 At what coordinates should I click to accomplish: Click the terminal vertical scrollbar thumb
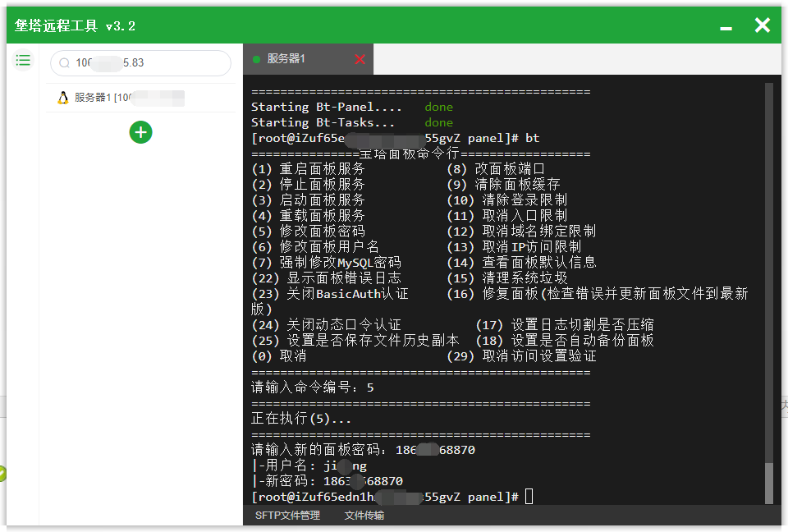[769, 483]
